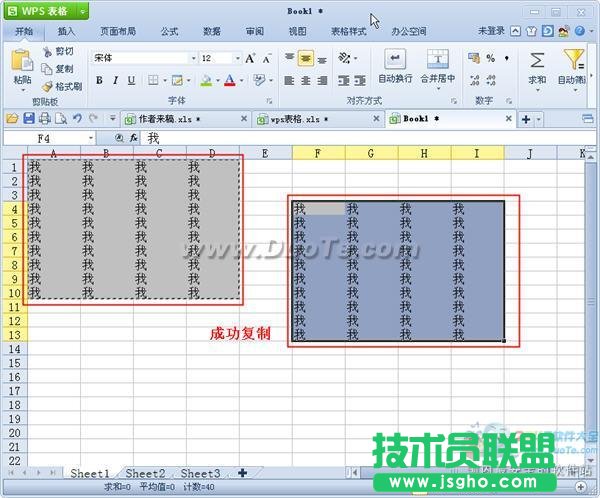This screenshot has width=600, height=498.
Task: Open the Page Layout (页面布局) tab
Action: point(118,31)
